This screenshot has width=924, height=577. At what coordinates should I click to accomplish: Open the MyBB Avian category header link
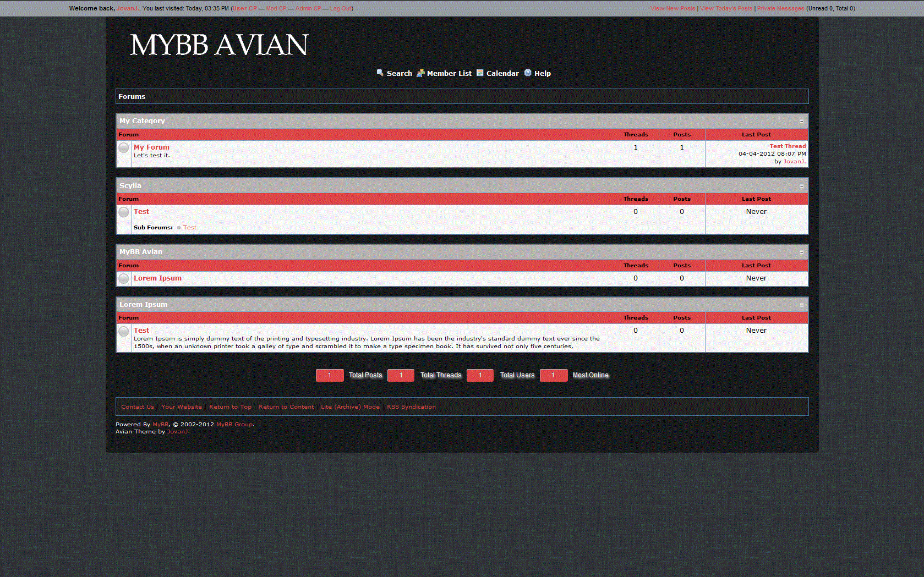click(x=141, y=252)
